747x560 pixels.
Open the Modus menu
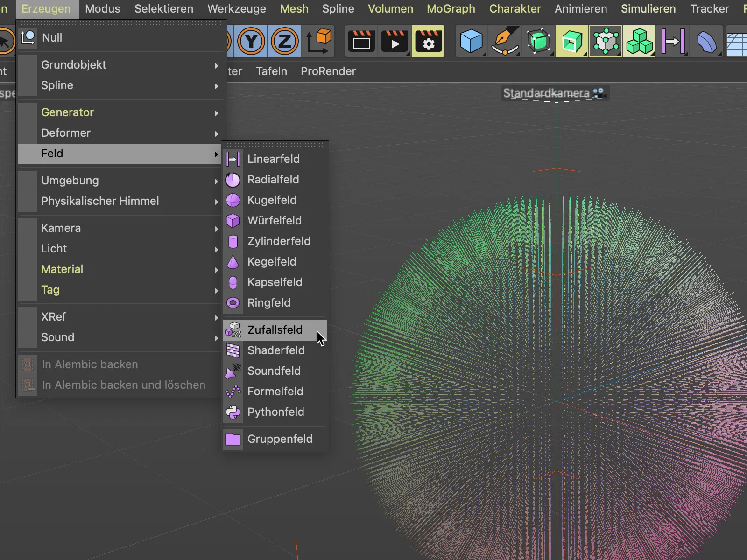click(x=103, y=9)
